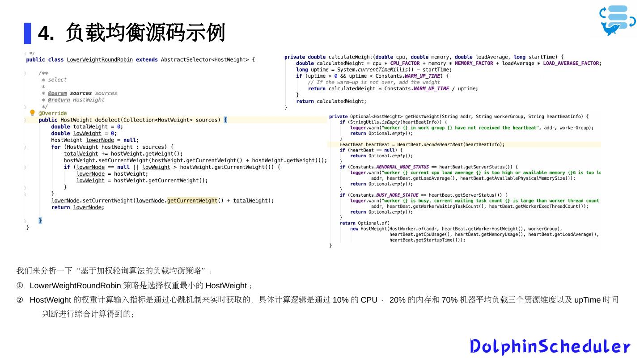
Task: Collapse the Javadoc comment fold marker at /**
Action: (x=25, y=73)
